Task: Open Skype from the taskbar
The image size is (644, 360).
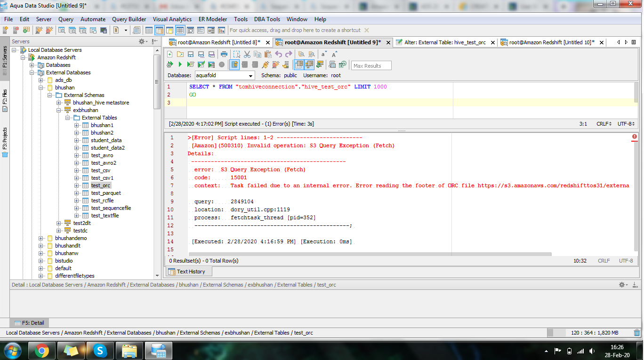Action: (100, 350)
